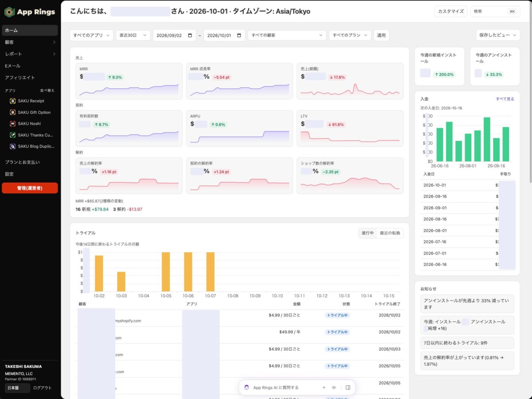Viewport: 532px width, 399px height.
Task: Select the 進行中 trial toggle
Action: 368,233
